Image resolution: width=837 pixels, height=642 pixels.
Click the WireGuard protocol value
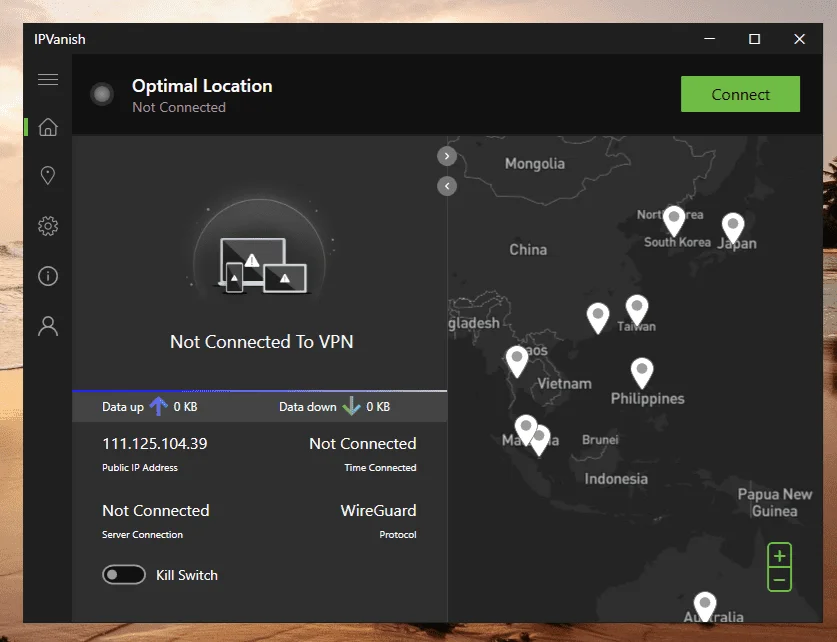pyautogui.click(x=378, y=510)
